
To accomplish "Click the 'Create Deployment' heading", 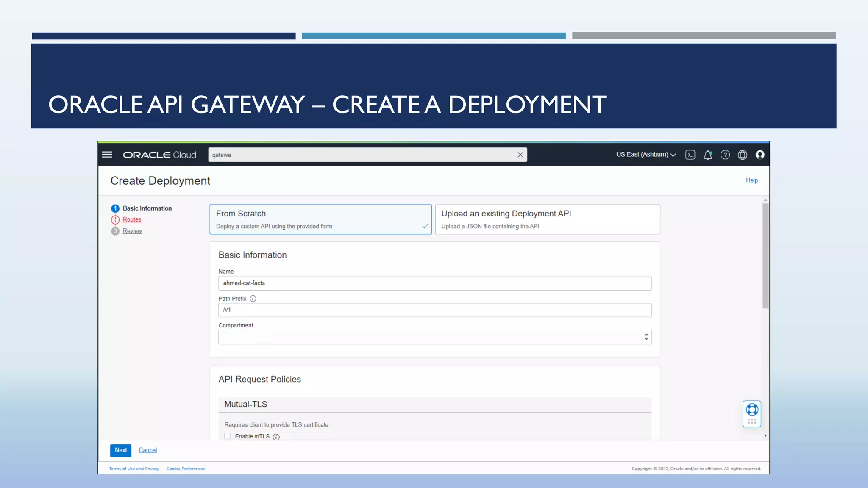I will tap(160, 181).
